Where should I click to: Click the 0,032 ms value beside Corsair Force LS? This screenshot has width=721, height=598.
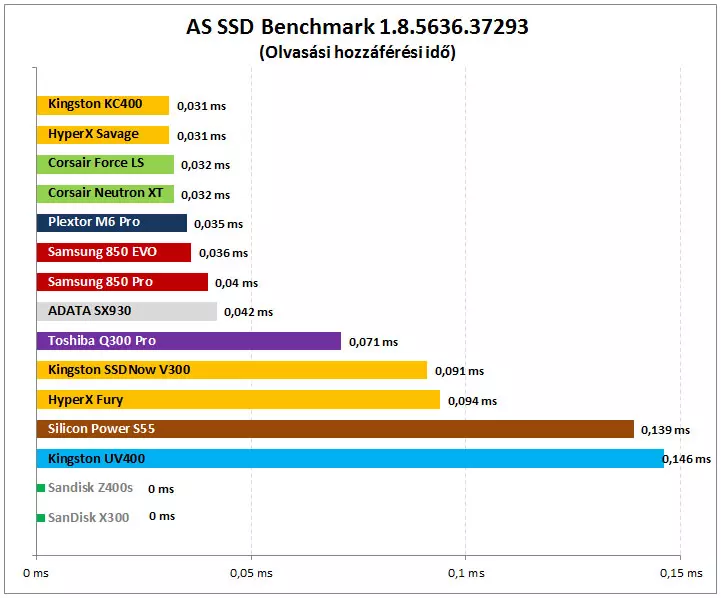[206, 165]
